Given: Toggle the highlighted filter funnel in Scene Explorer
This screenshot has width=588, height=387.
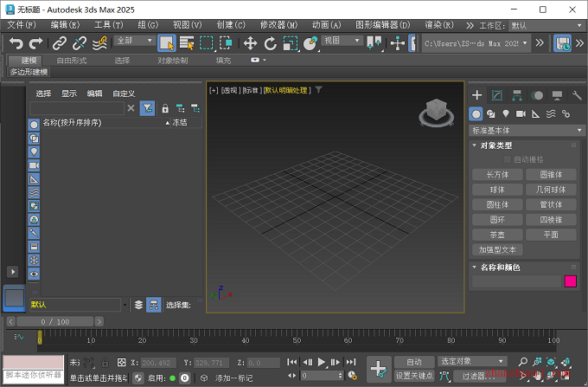Looking at the screenshot, I should [x=147, y=108].
